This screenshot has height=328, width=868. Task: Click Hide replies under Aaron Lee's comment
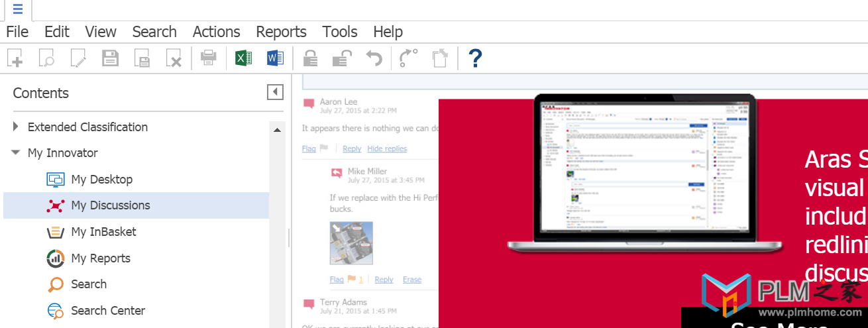point(387,148)
